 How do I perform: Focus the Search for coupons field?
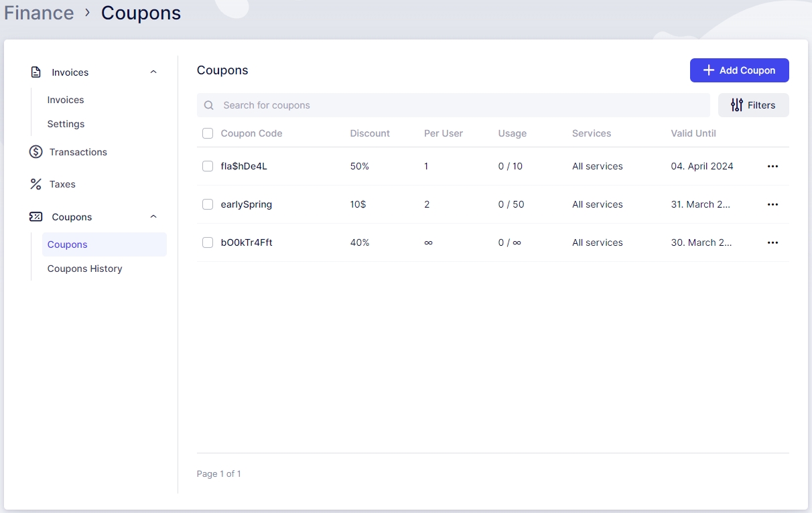(462, 105)
